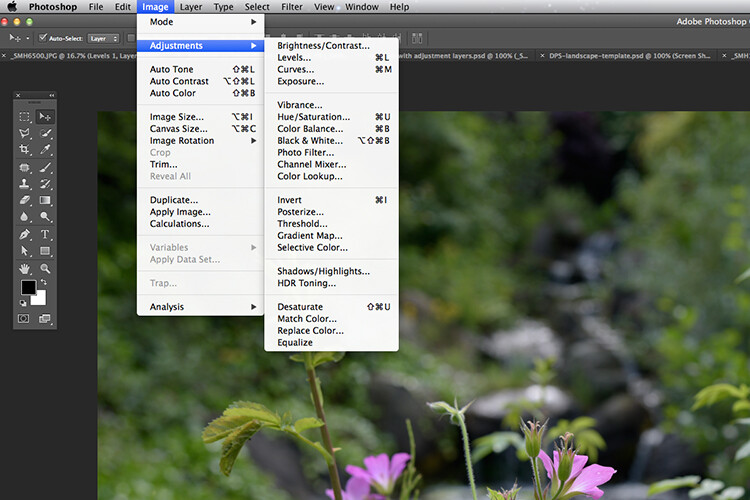Viewport: 750px width, 500px height.
Task: Open the Filter menu
Action: point(292,7)
